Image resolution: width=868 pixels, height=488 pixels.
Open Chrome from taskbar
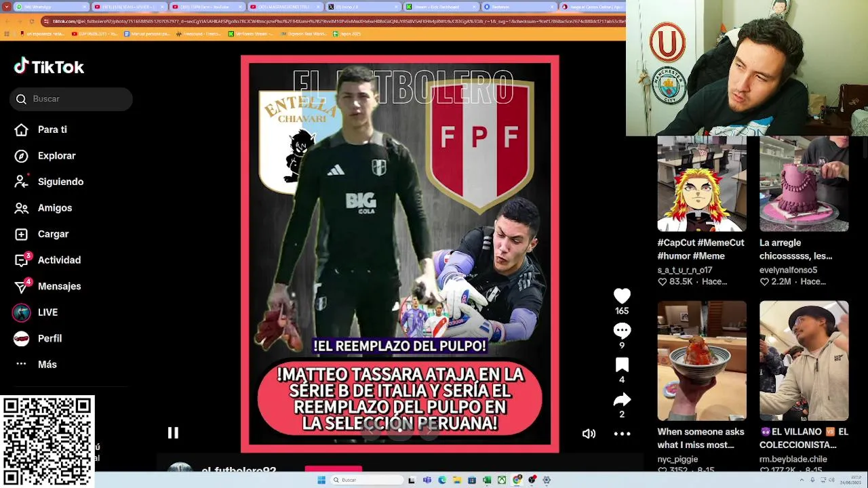(517, 480)
